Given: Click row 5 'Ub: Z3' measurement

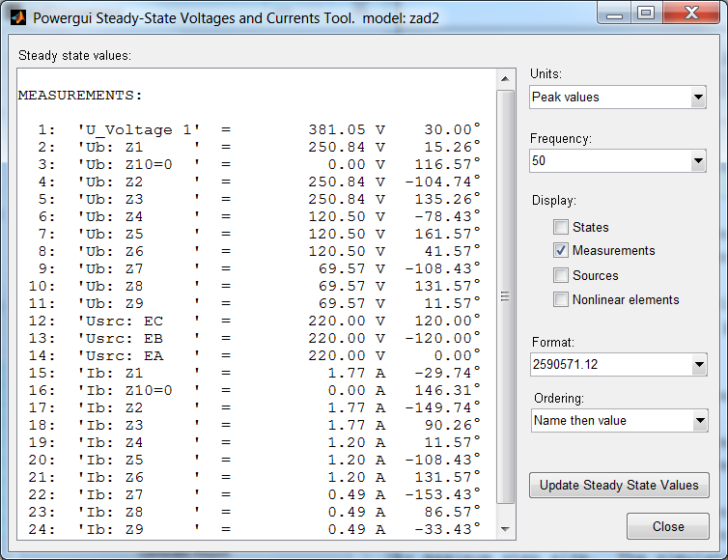Looking at the screenshot, I should pyautogui.click(x=259, y=199).
